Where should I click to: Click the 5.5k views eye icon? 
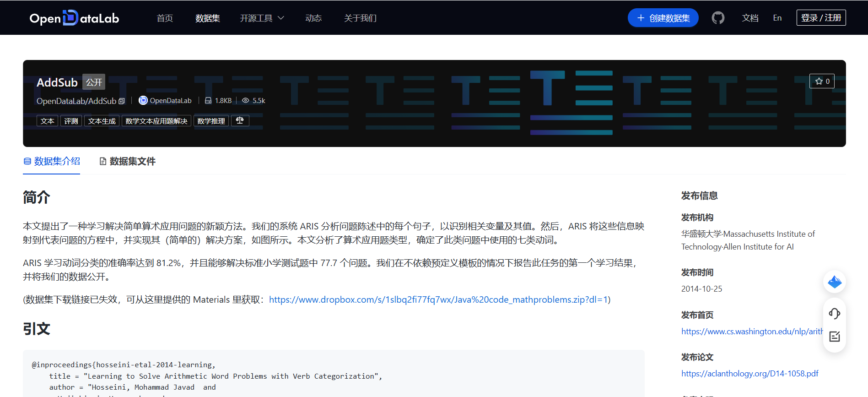(245, 100)
